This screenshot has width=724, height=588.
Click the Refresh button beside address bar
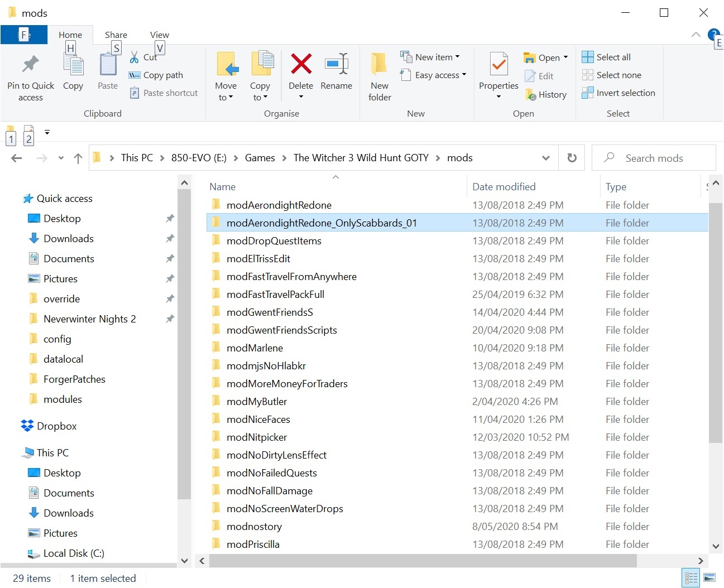point(572,158)
